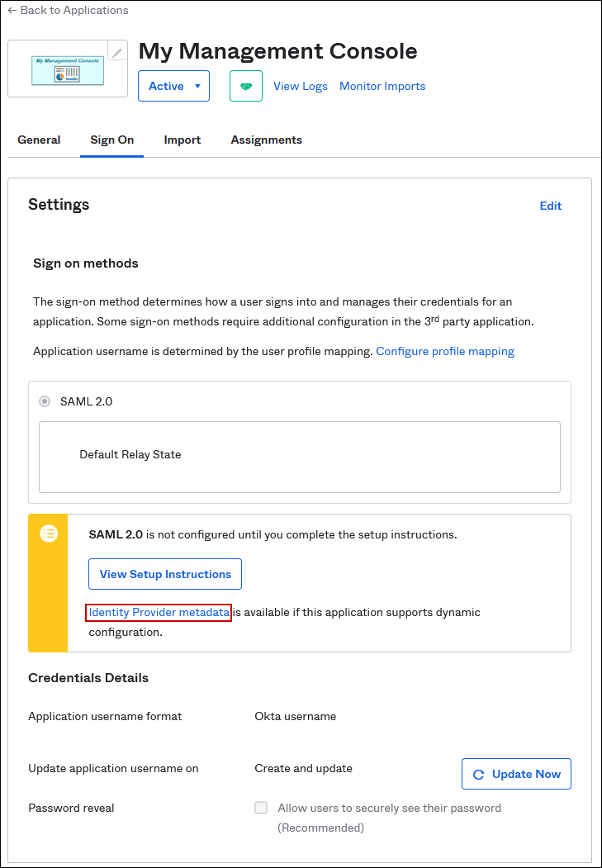Click the My Management Console title
Viewport: 602px width, 868px height.
click(x=277, y=51)
